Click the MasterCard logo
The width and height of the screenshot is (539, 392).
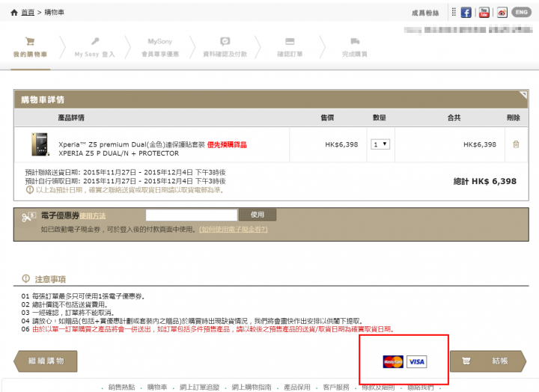pos(393,362)
